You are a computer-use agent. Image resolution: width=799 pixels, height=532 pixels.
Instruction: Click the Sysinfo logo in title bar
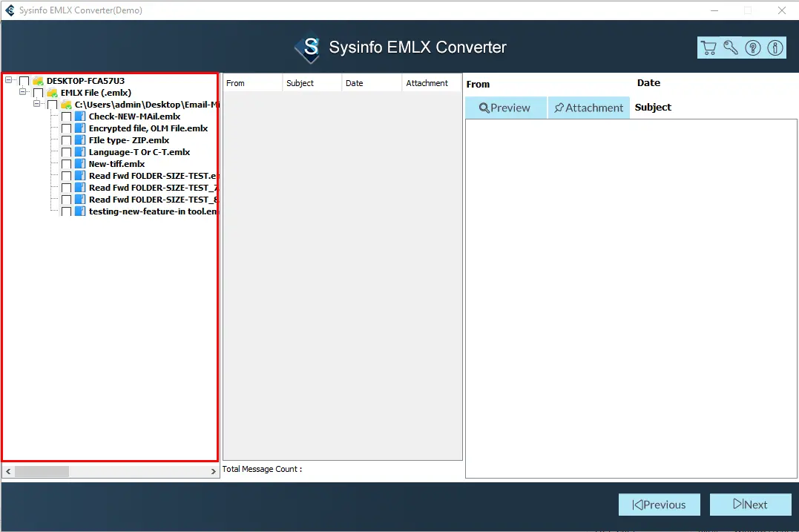pos(10,10)
